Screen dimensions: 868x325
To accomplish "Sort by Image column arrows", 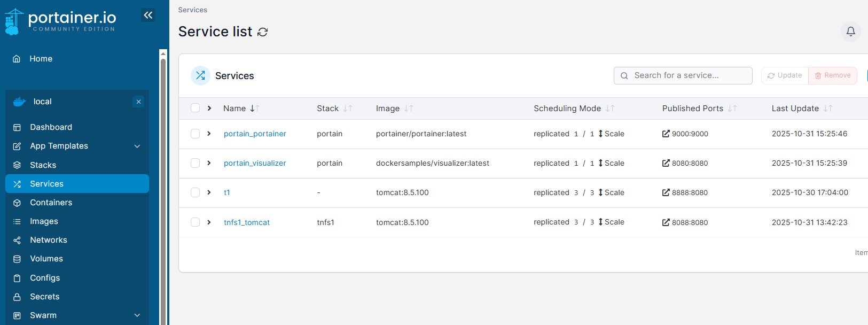I will 409,109.
